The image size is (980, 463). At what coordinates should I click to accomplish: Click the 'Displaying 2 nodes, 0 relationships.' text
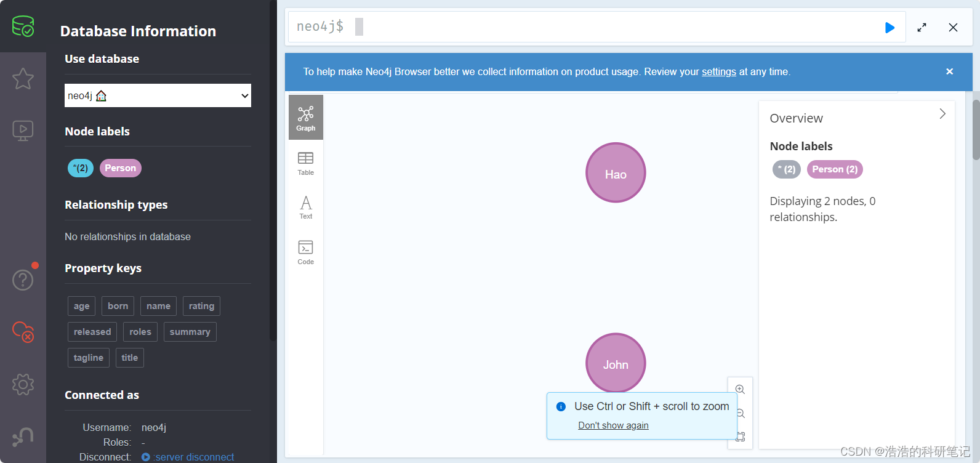[x=822, y=209]
